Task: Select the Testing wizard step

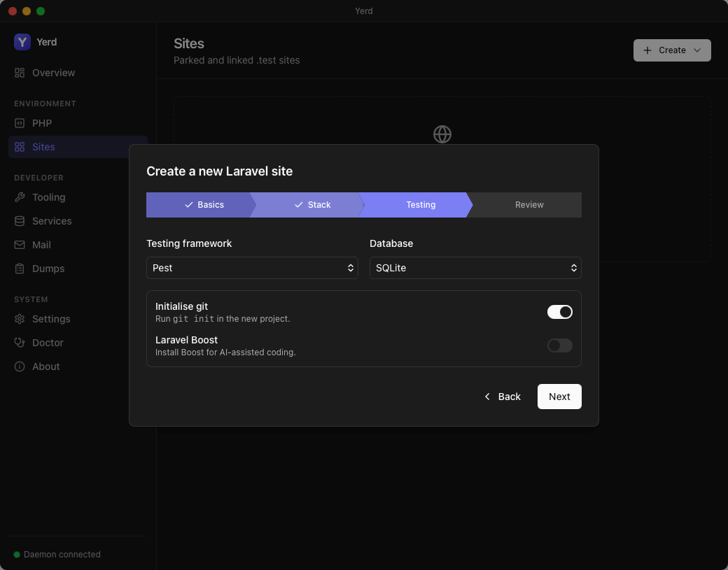Action: coord(416,204)
